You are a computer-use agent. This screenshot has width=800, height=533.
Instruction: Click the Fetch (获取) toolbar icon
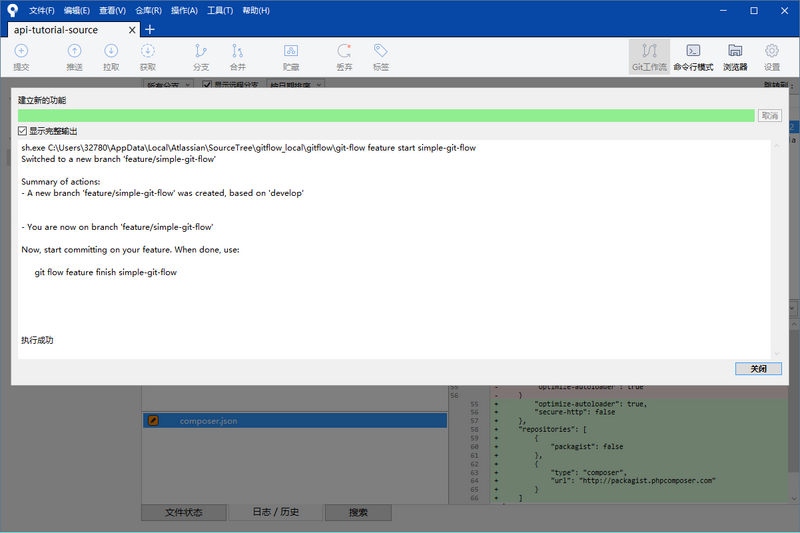click(x=148, y=57)
